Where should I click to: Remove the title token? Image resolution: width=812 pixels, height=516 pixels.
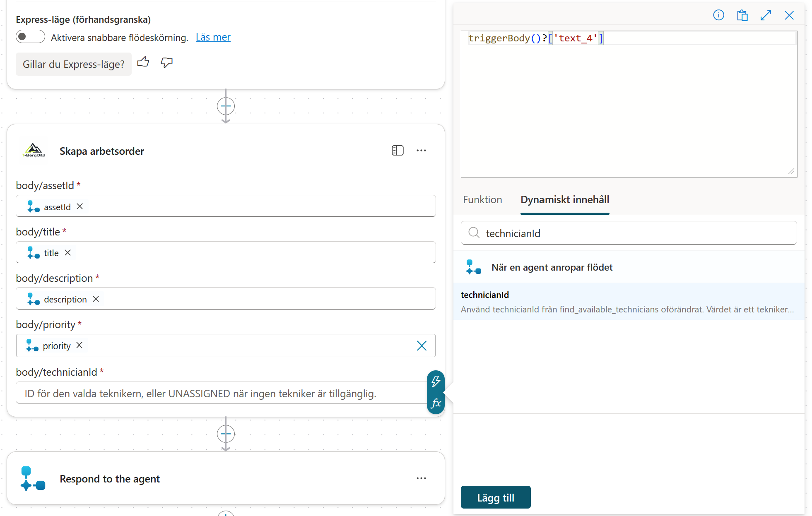[68, 252]
